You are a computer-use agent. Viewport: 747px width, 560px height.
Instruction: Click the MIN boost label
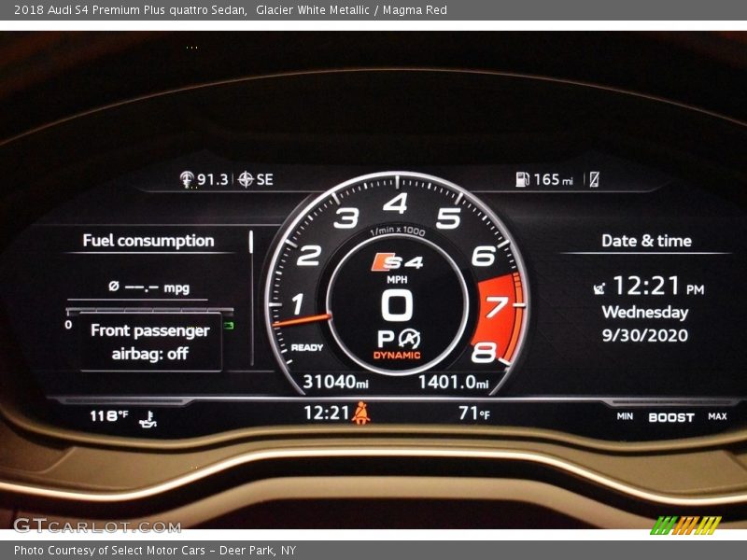[x=625, y=416]
